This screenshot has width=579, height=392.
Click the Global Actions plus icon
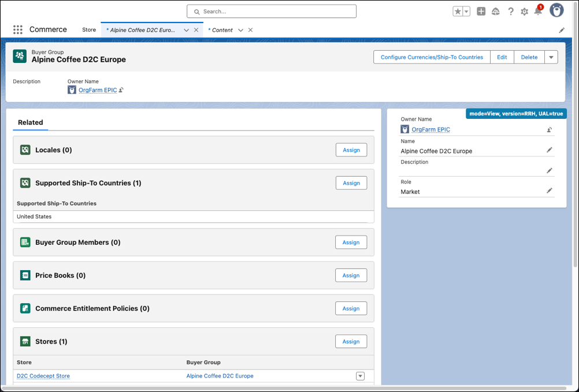(x=481, y=12)
